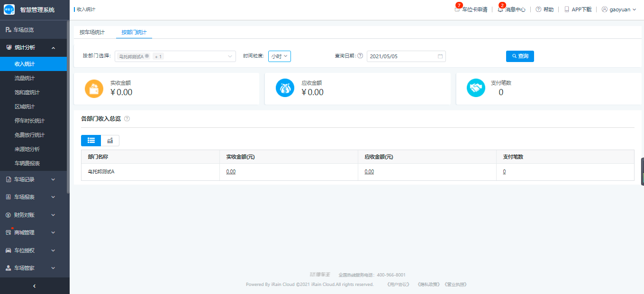Screen dimensions: 644x294
Task: Open the 消息中心 bell notifications
Action: (x=500, y=9)
